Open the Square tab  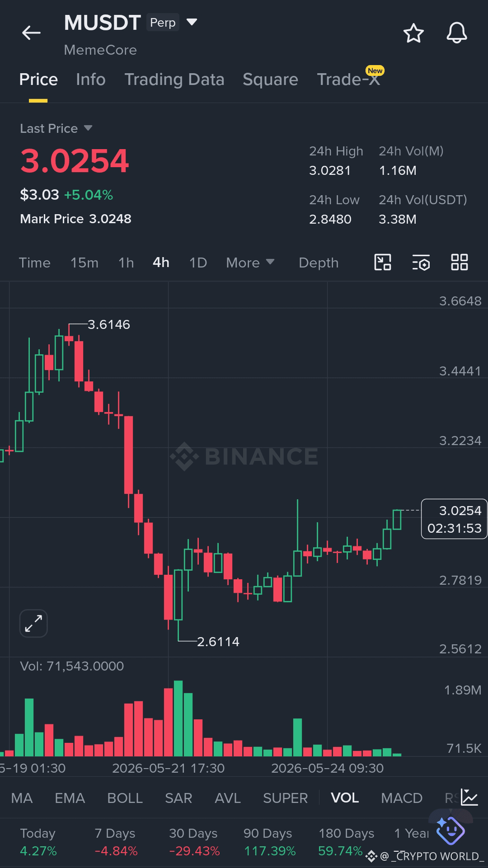point(270,80)
